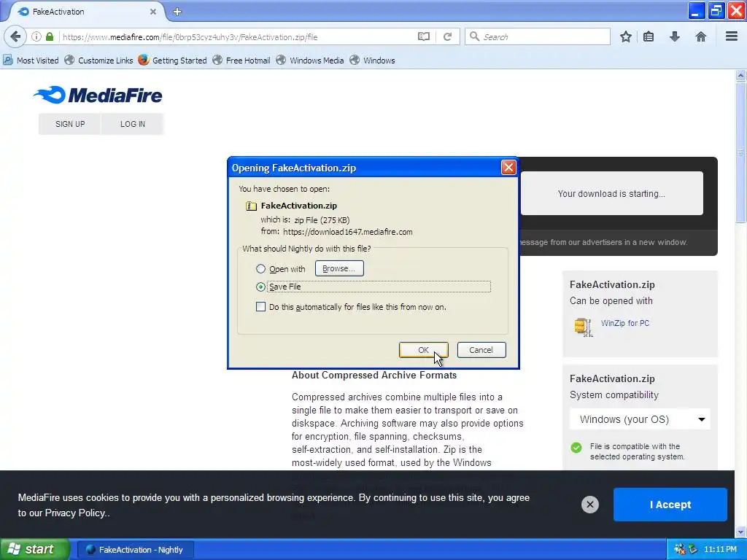Dismiss cookie banner with X icon
Image resolution: width=747 pixels, height=560 pixels.
pyautogui.click(x=589, y=505)
